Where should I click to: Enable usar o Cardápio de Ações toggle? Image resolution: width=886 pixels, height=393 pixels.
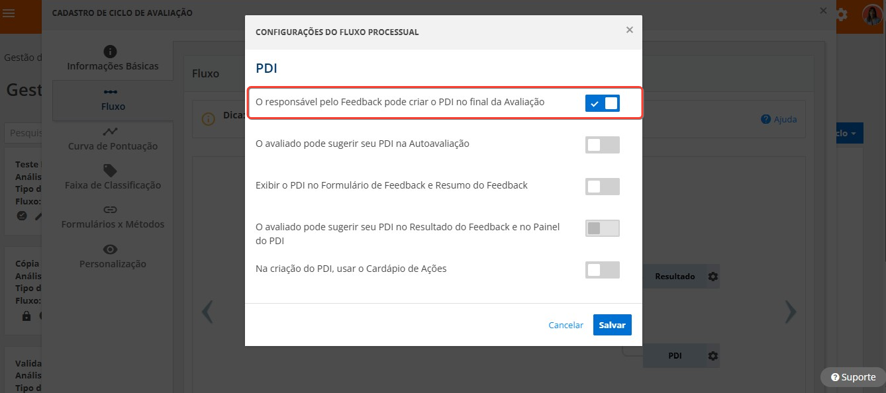pyautogui.click(x=602, y=270)
